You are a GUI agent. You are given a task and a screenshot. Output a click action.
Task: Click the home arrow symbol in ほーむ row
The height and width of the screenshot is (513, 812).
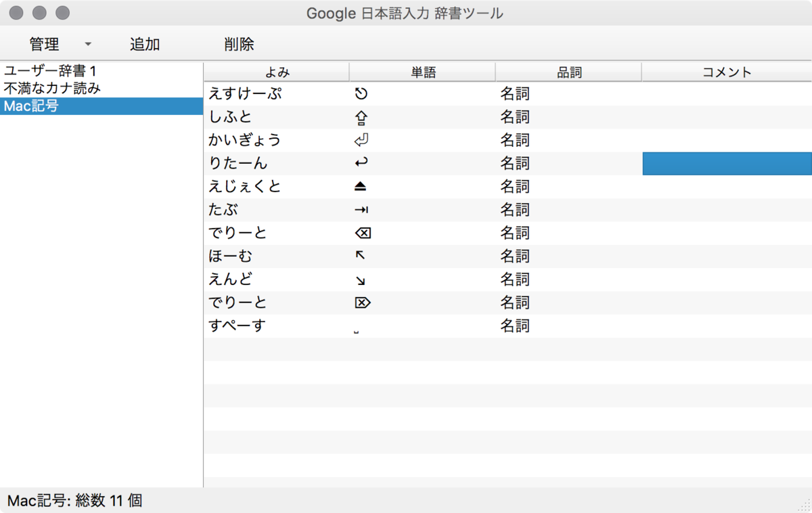(360, 255)
